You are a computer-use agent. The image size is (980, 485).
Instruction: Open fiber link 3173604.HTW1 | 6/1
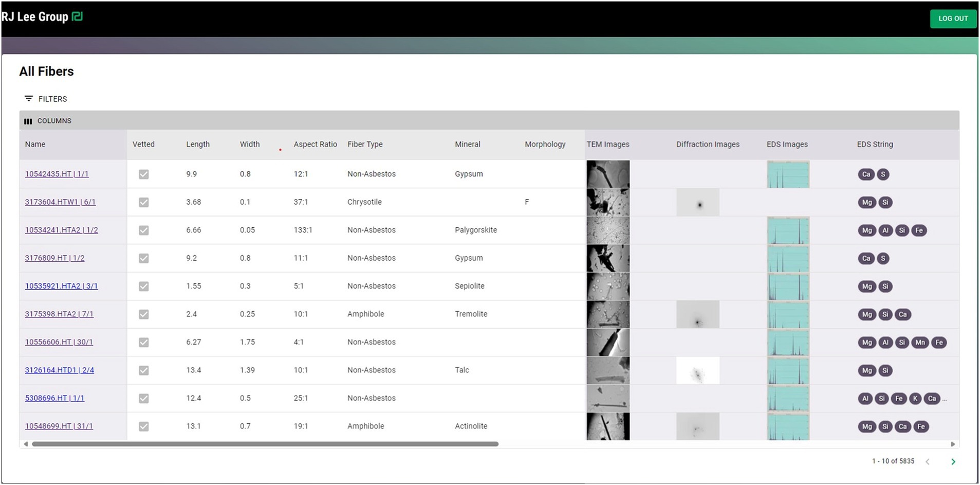(60, 202)
